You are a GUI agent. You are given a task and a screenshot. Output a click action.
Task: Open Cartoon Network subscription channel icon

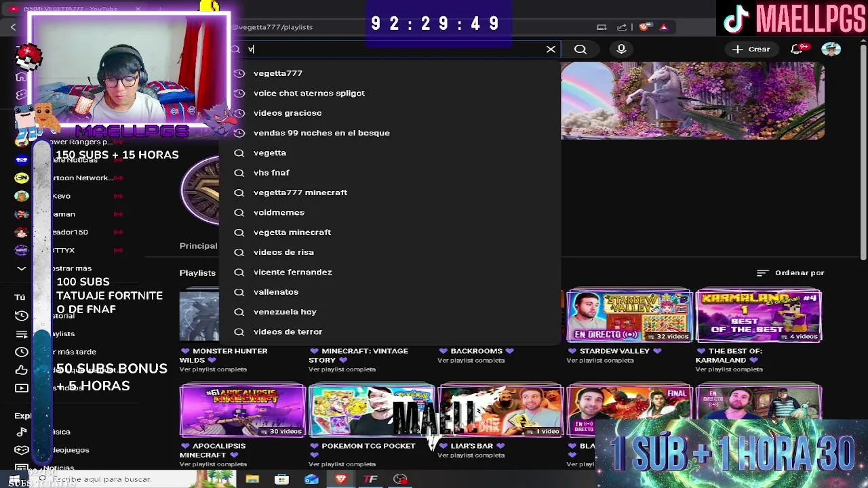click(22, 178)
